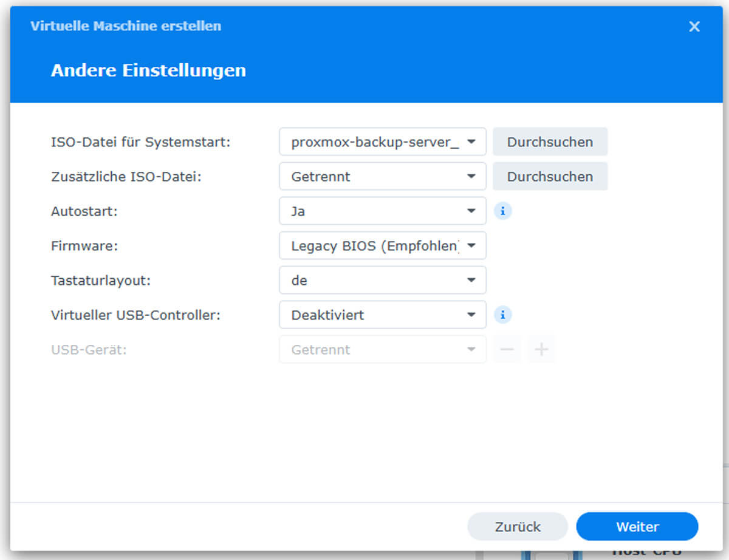
Task: Click the minus icon next to USB-Gerät
Action: click(507, 350)
